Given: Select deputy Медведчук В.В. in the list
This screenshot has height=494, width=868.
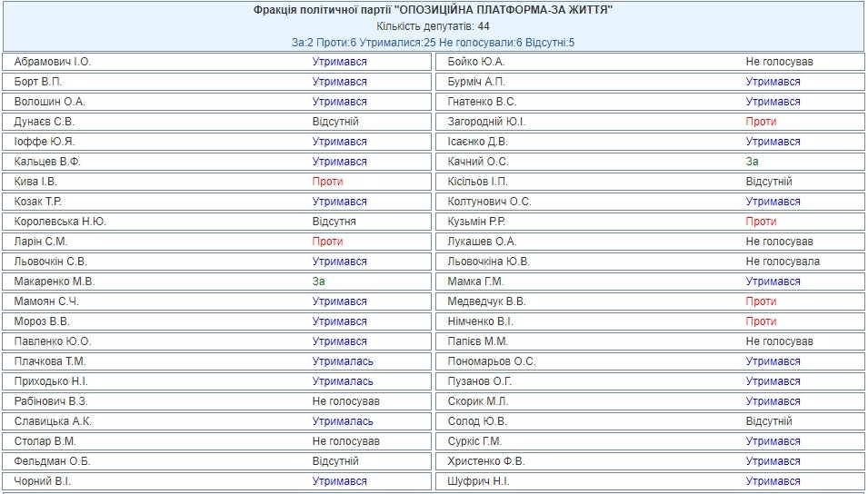Looking at the screenshot, I should pos(486,301).
